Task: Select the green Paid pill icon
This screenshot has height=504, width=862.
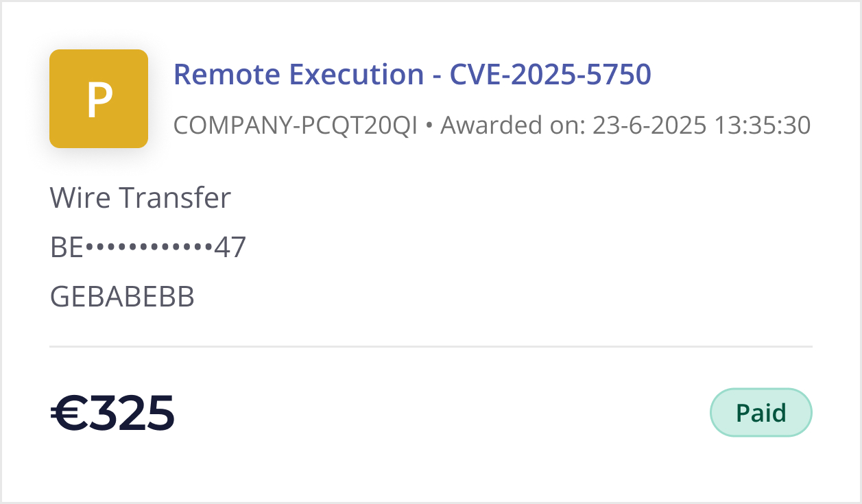Action: (x=761, y=412)
